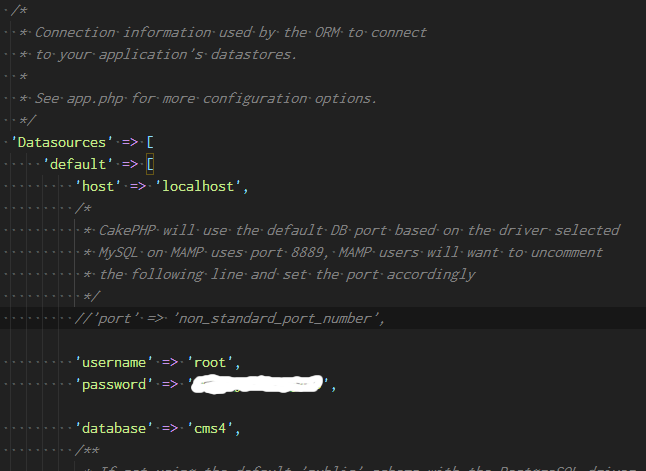Viewport: 646px width, 471px height.
Task: Select the 'root' username value
Action: 210,362
